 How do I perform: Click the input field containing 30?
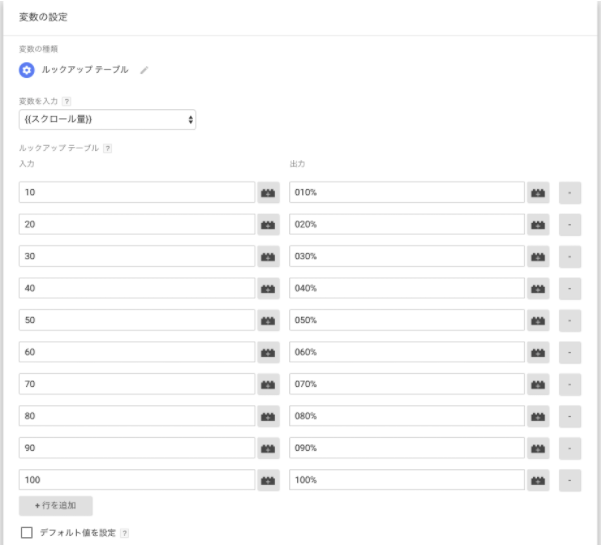click(x=137, y=256)
